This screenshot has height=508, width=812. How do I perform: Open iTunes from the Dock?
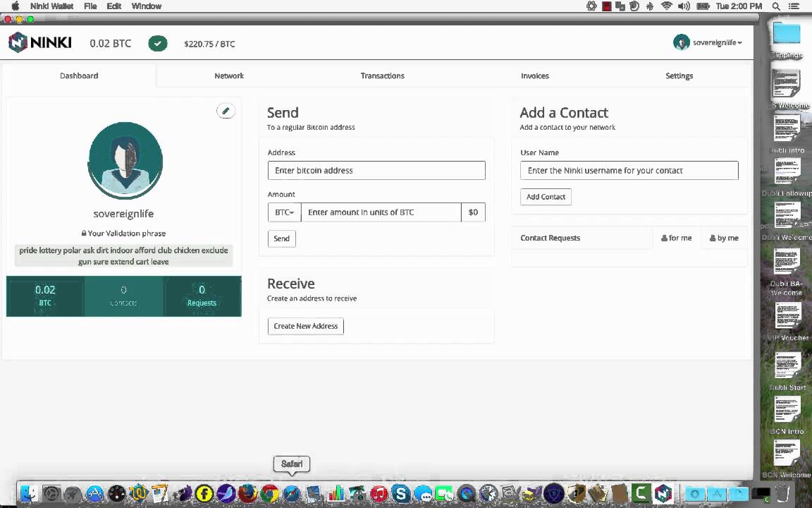click(x=379, y=493)
